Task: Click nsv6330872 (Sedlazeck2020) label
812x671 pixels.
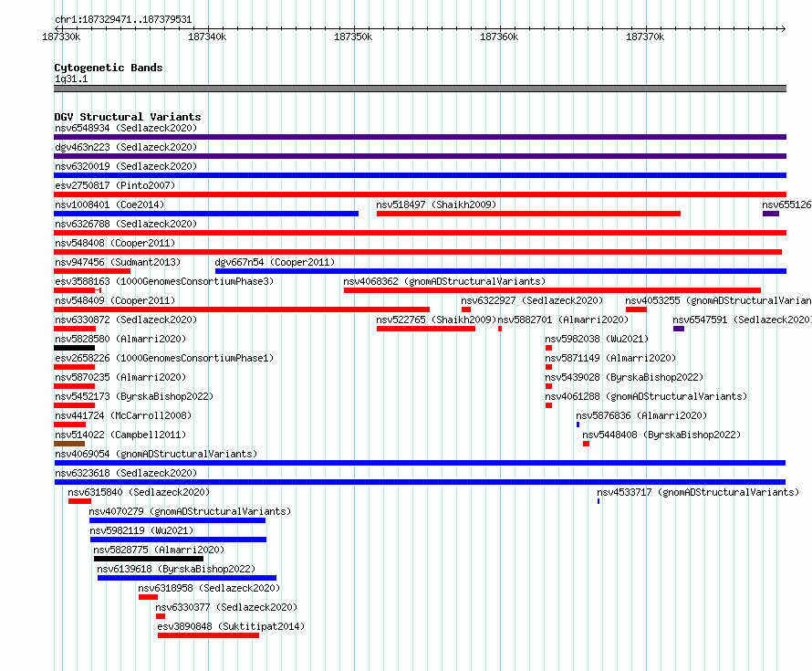Action: point(126,320)
